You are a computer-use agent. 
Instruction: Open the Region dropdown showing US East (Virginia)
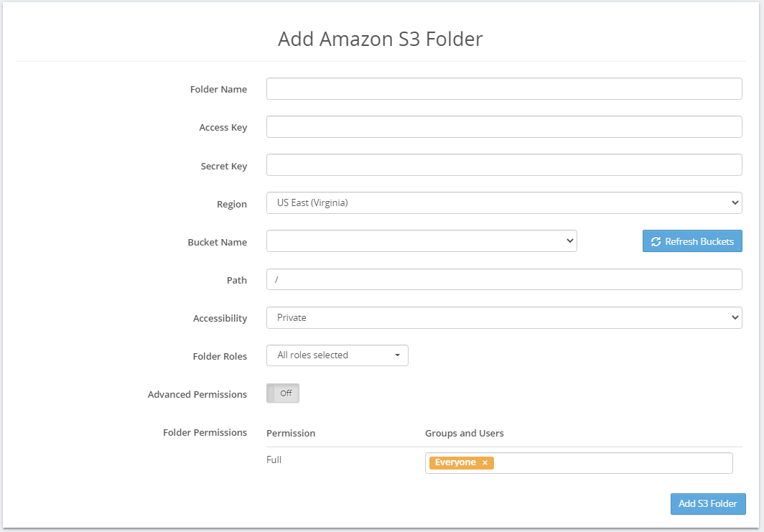click(x=504, y=202)
